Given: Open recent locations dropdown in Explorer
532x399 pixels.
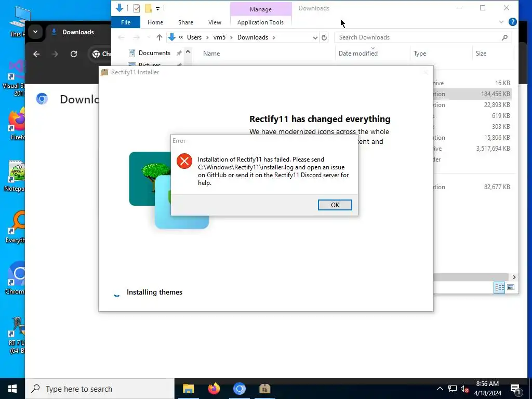Looking at the screenshot, I should 148,37.
